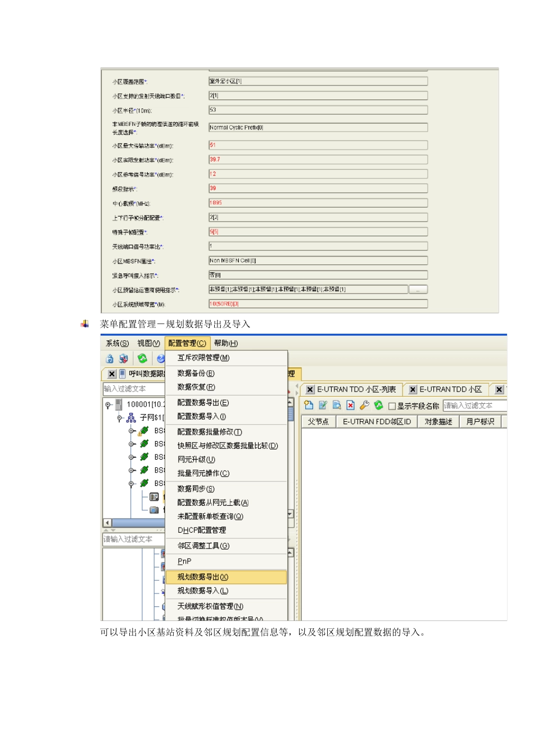Click highlighted 规划数据导出(X) menu entry
534x756 pixels.
tap(226, 577)
